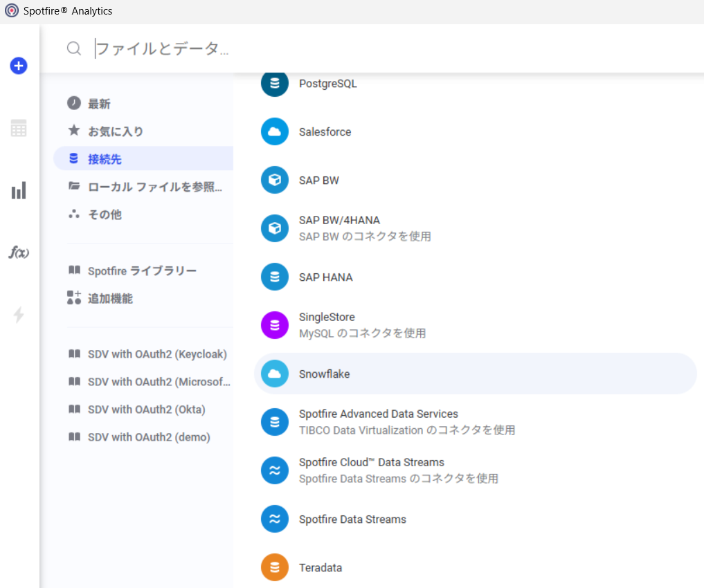
Task: Click Spotfire Data Streams のコネクタを使用 subtitle
Action: (x=399, y=479)
